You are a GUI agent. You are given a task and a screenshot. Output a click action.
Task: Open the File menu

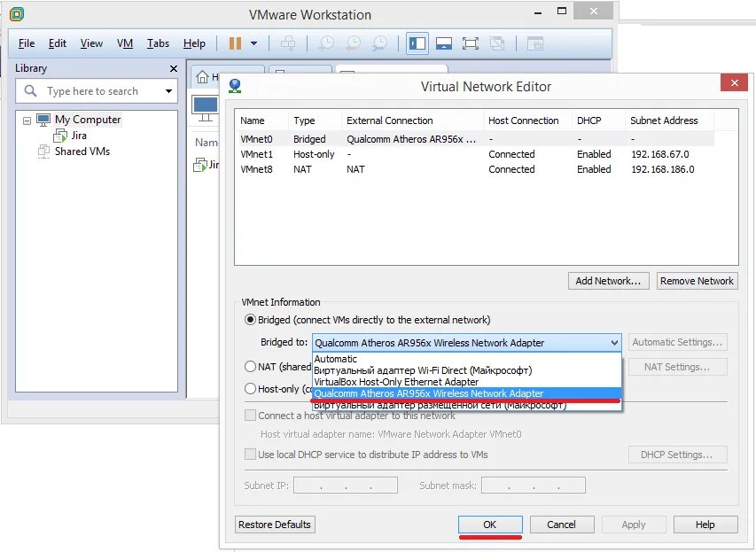coord(27,43)
